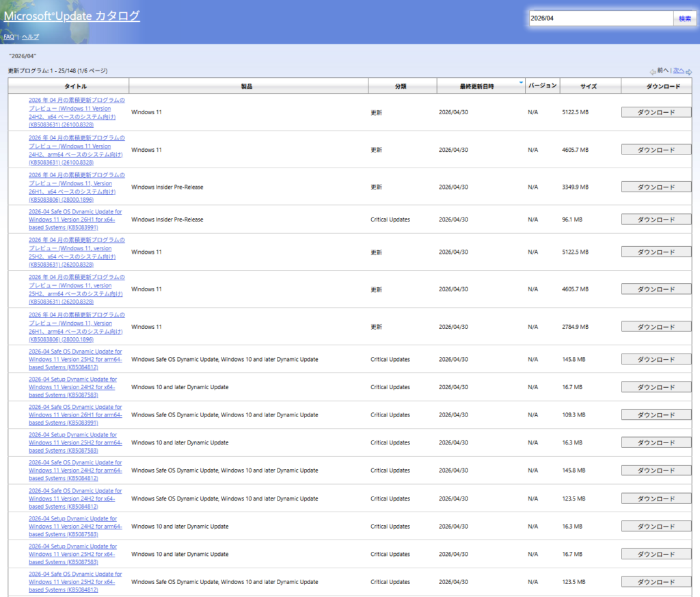
Task: Open 24H2 arm64 cumulative preview KB5083631 link
Action: (77, 150)
